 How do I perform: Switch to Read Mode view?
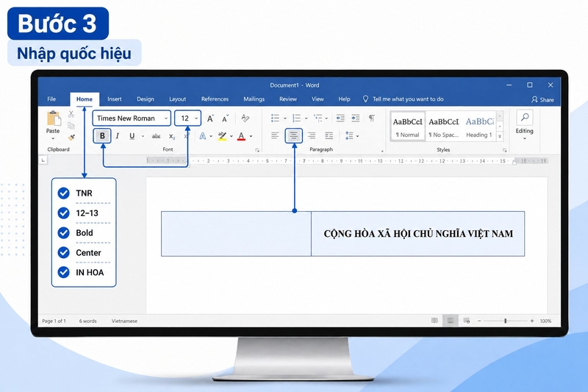434,321
